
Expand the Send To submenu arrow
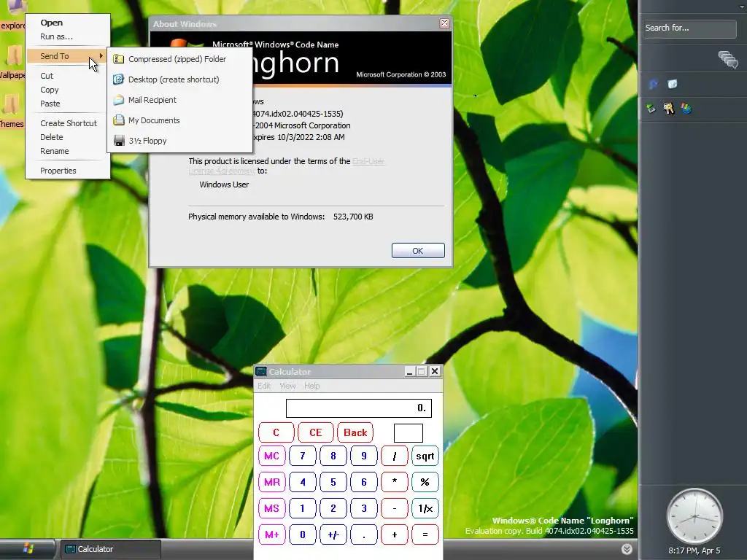[101, 55]
